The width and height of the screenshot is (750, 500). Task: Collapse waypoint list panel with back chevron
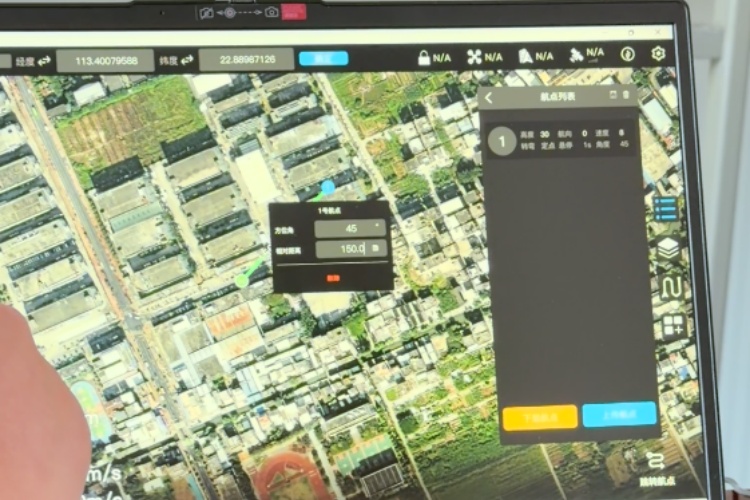489,98
